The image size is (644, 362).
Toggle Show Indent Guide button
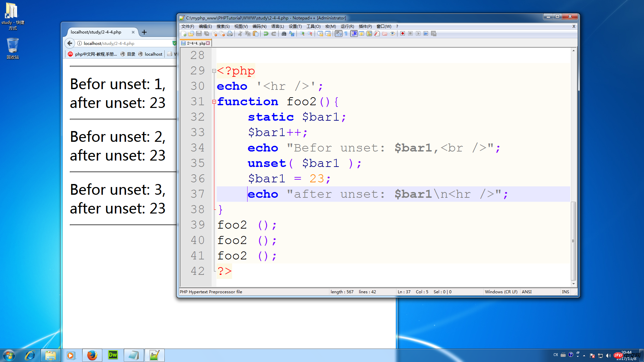354,34
